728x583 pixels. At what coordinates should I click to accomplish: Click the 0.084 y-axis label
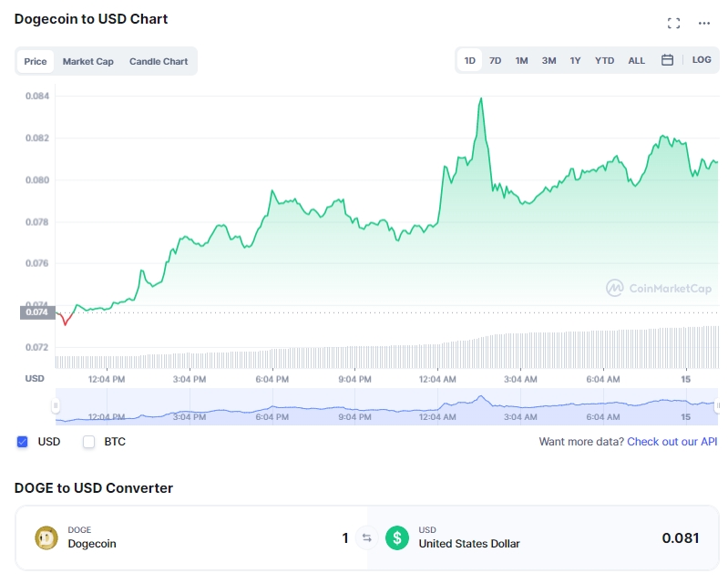pyautogui.click(x=37, y=96)
